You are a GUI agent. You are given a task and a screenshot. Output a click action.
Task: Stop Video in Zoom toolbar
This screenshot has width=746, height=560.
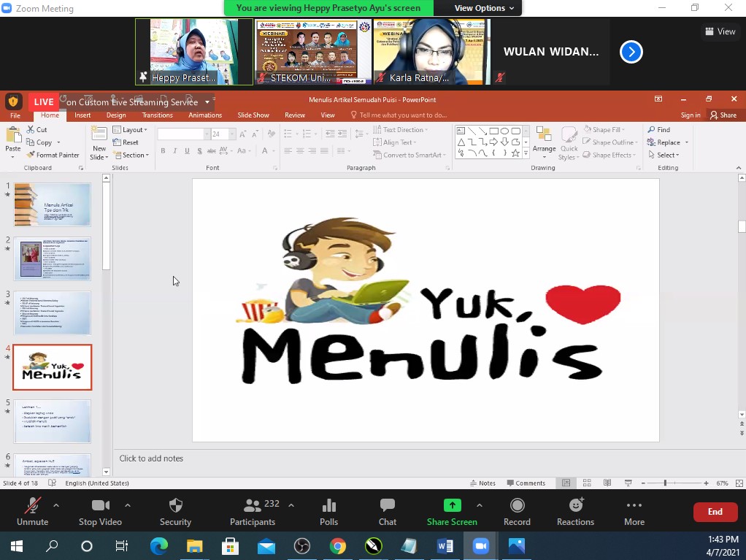click(x=100, y=512)
